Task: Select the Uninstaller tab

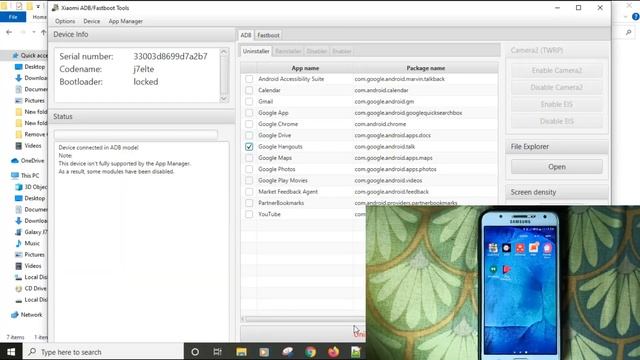Action: [256, 51]
